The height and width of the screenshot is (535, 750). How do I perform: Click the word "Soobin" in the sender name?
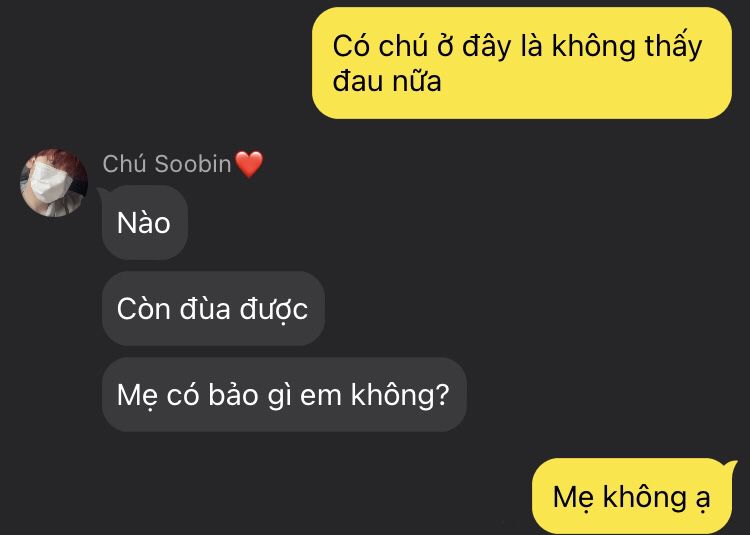click(x=193, y=164)
